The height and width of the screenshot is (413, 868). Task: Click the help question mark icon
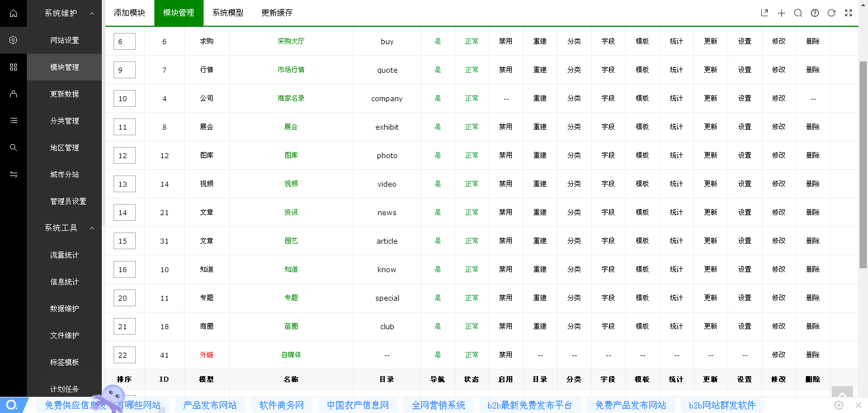pyautogui.click(x=815, y=13)
